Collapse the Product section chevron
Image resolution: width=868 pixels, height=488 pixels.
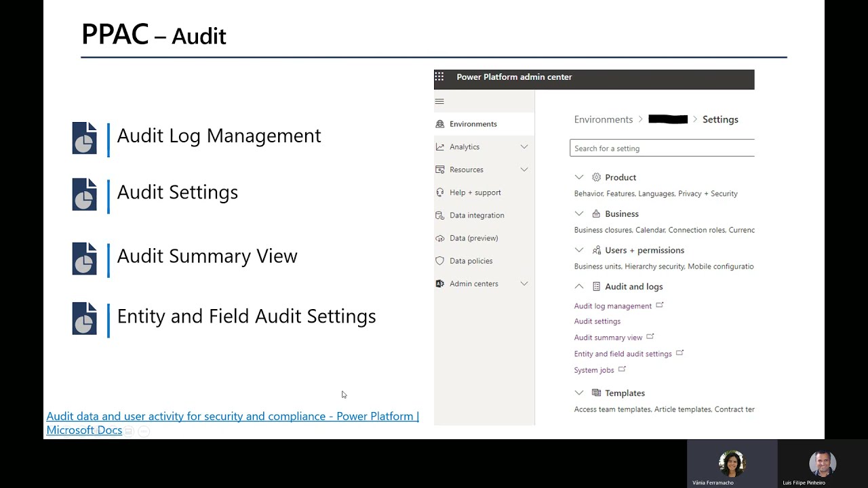[579, 177]
